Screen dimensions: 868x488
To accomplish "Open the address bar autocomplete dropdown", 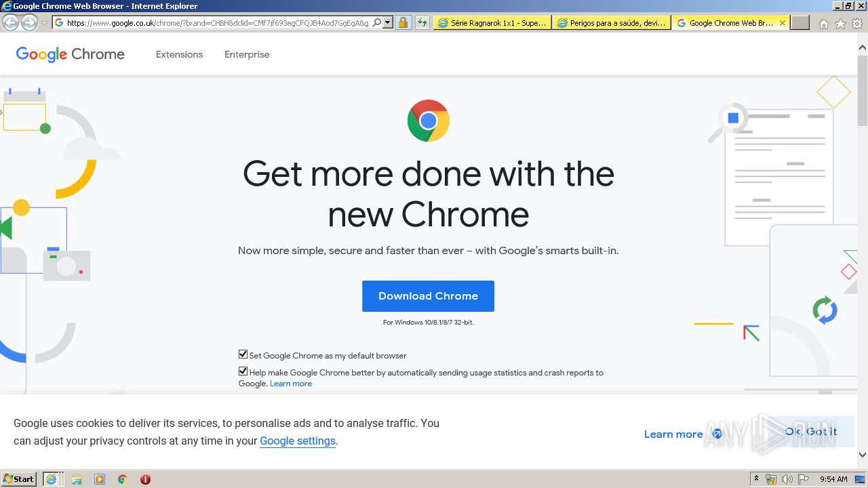I will tap(388, 22).
